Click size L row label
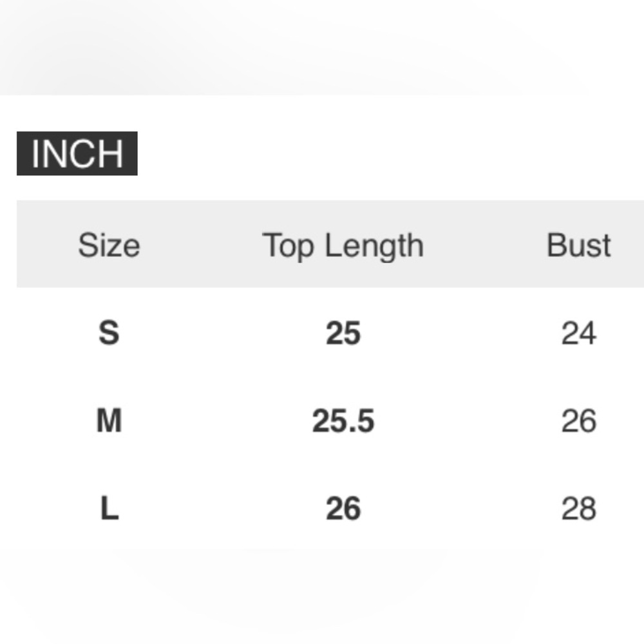This screenshot has width=644, height=644. 109,508
